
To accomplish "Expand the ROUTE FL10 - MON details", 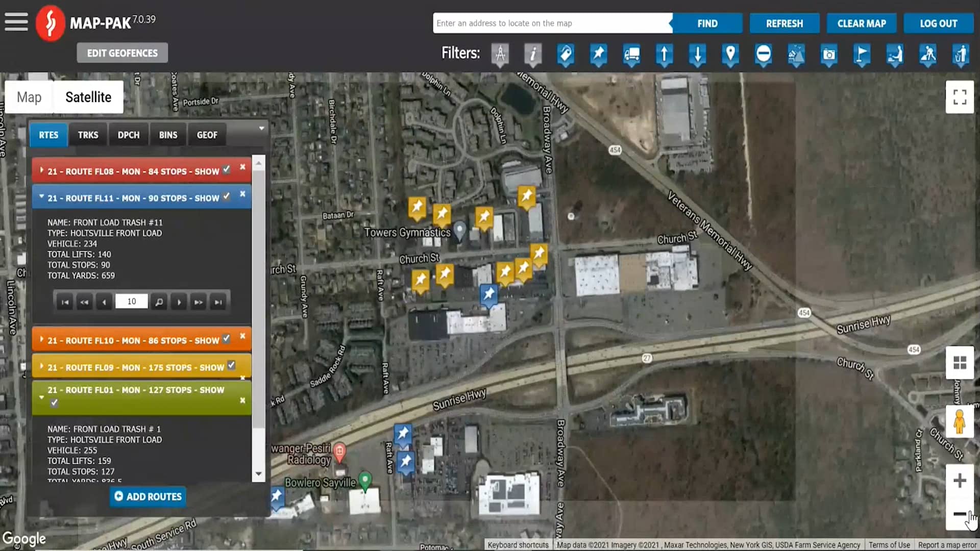I will click(42, 339).
